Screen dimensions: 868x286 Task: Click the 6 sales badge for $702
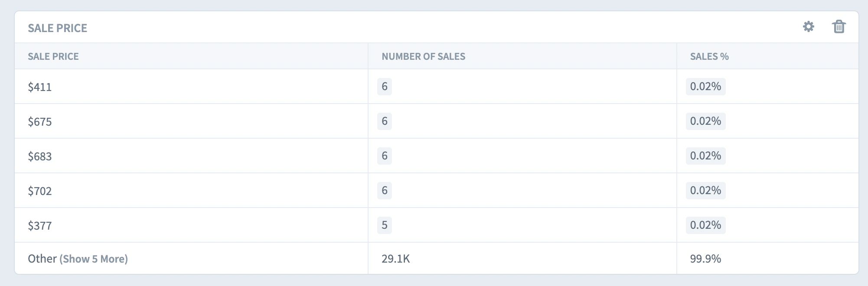(385, 190)
